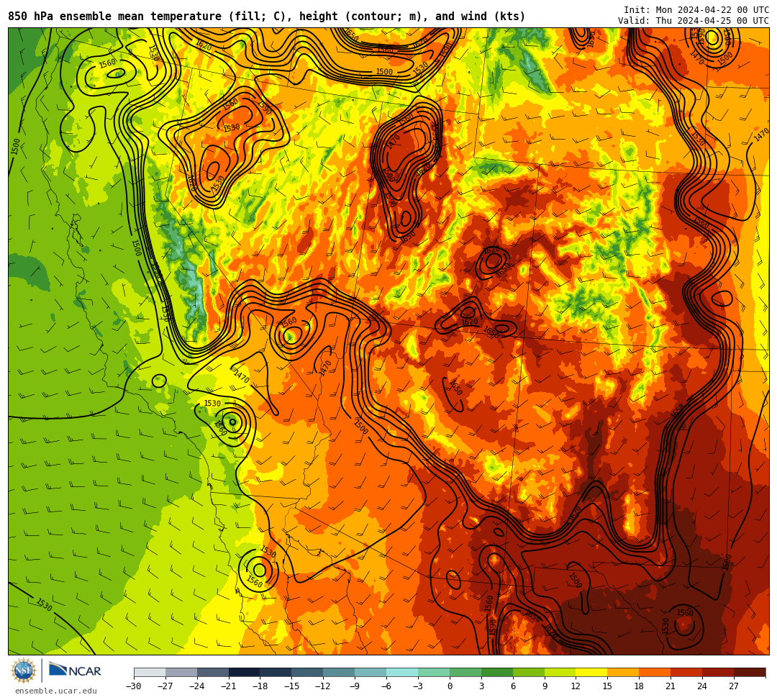Image resolution: width=777 pixels, height=700 pixels.
Task: Pick colorbar swatch between -3 and 0
Action: click(x=434, y=672)
